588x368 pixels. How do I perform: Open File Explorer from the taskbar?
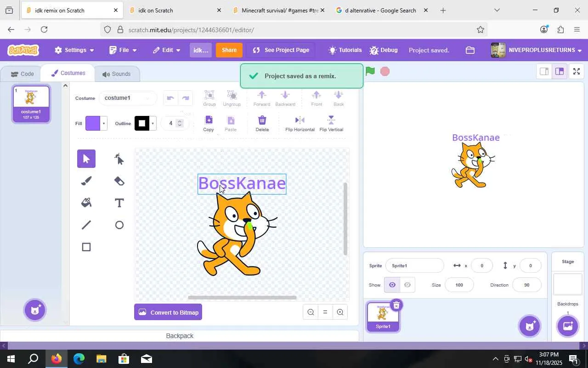(101, 359)
